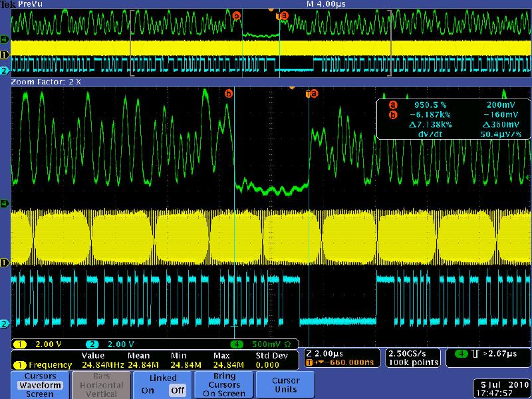Image resolution: width=532 pixels, height=399 pixels.
Task: Click cursor 'b' marker in zoomed waveform
Action: point(229,94)
